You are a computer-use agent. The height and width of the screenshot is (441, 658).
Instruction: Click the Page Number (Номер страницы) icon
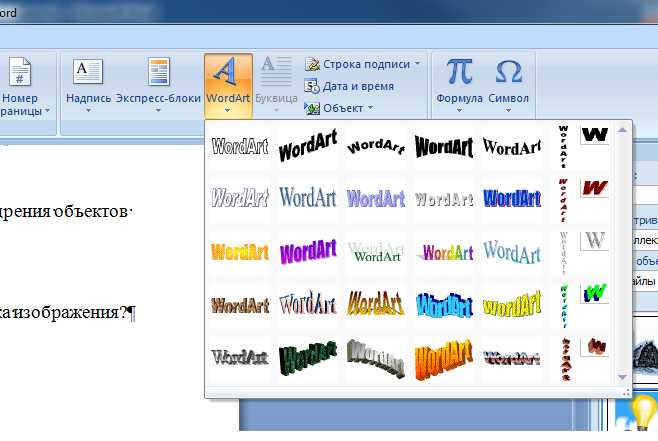pos(20,71)
